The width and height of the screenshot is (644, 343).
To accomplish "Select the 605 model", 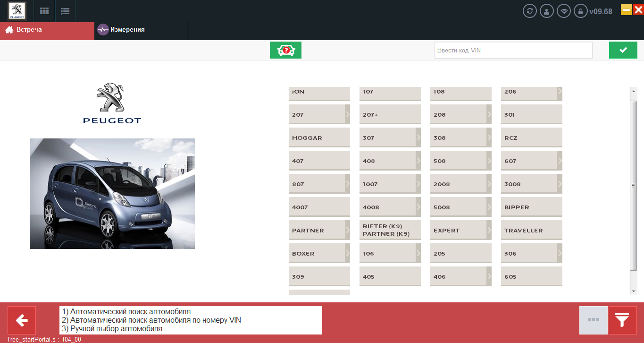I will point(532,276).
